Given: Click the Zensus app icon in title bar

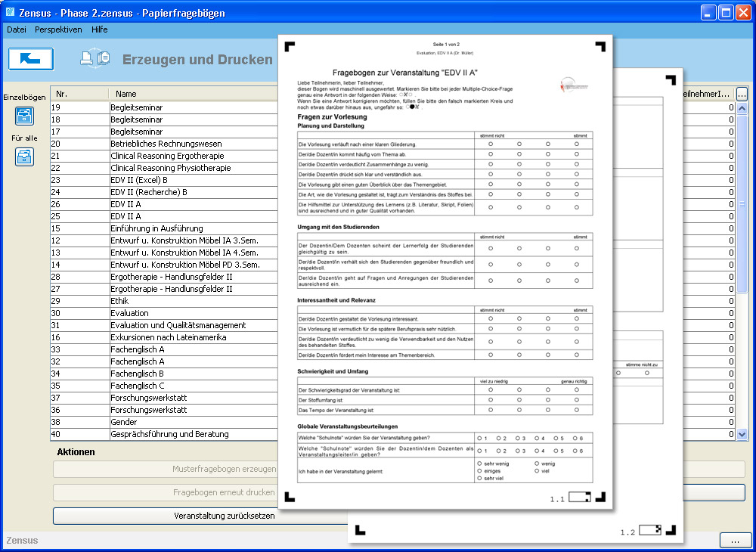Looking at the screenshot, I should (x=10, y=13).
